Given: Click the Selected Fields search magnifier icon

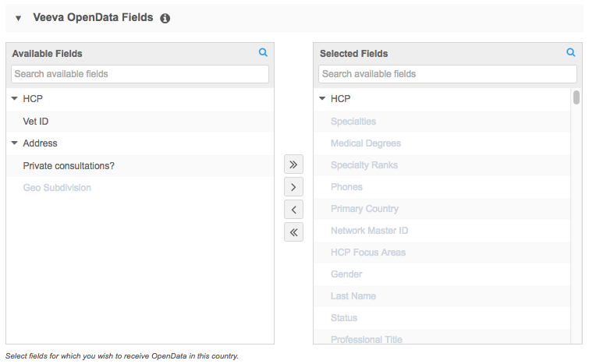Looking at the screenshot, I should pyautogui.click(x=571, y=53).
